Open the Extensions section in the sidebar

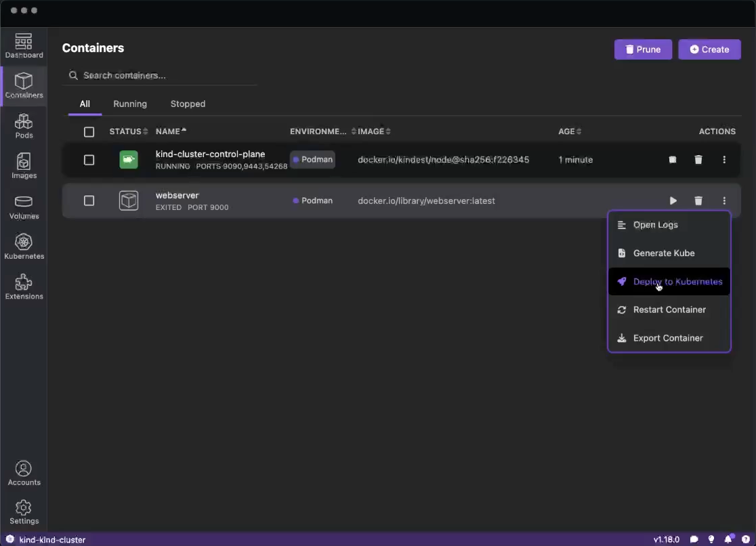(24, 285)
